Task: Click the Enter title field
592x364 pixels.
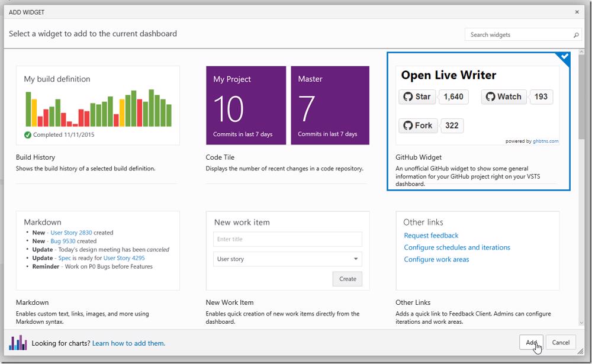Action: click(287, 239)
